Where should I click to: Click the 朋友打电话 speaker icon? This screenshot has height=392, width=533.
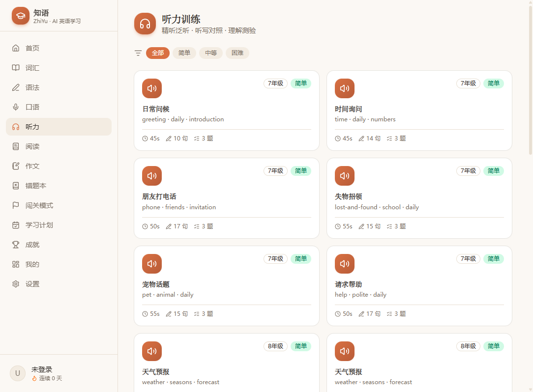(152, 176)
